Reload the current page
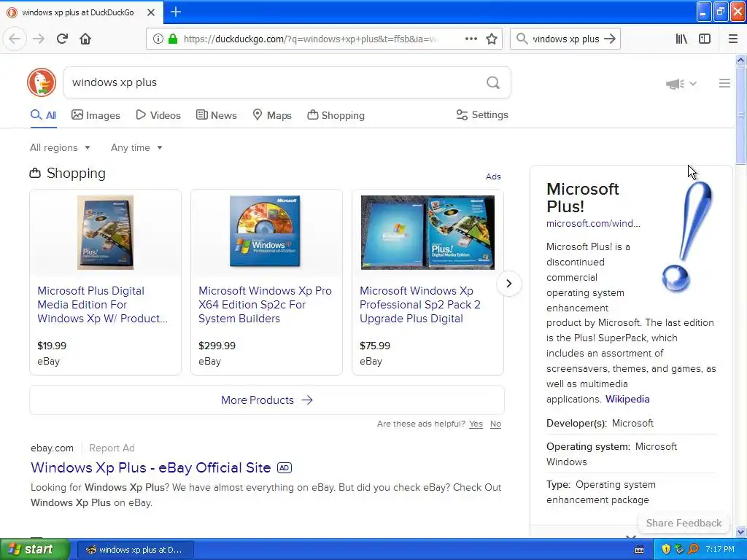 click(x=62, y=39)
